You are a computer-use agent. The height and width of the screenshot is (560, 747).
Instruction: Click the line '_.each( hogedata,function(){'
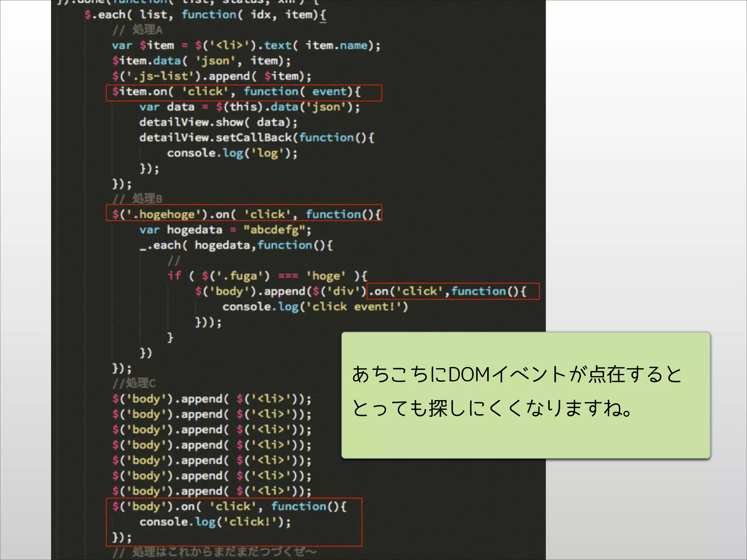tap(236, 245)
